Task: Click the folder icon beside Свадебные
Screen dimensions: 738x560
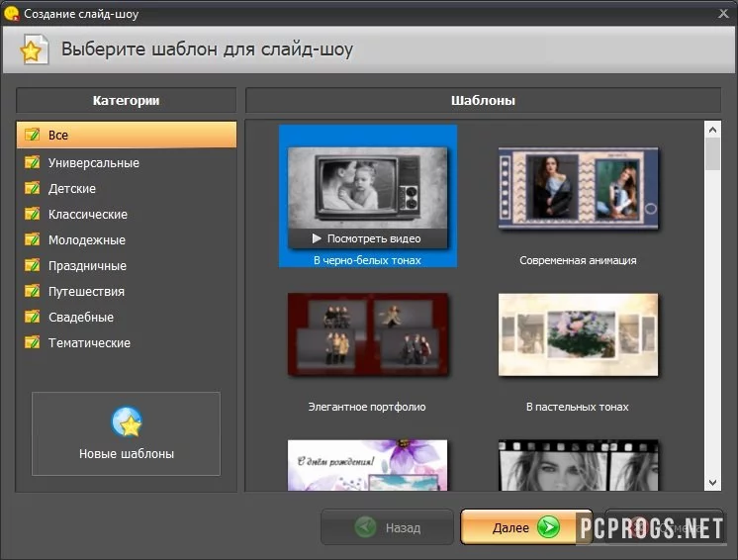Action: (32, 317)
